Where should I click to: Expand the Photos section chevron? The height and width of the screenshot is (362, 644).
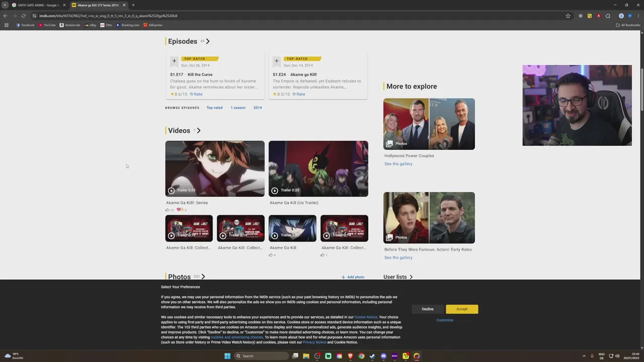pos(203,277)
